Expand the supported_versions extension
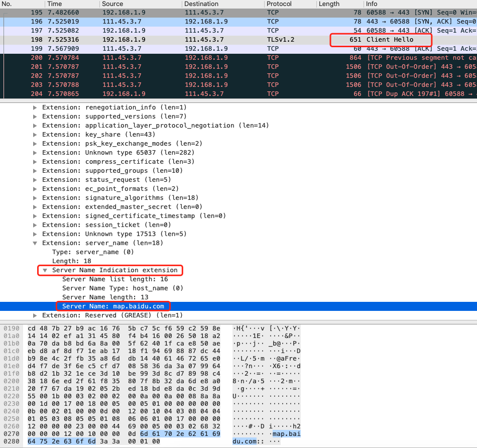This screenshot has width=477, height=448. [x=35, y=117]
